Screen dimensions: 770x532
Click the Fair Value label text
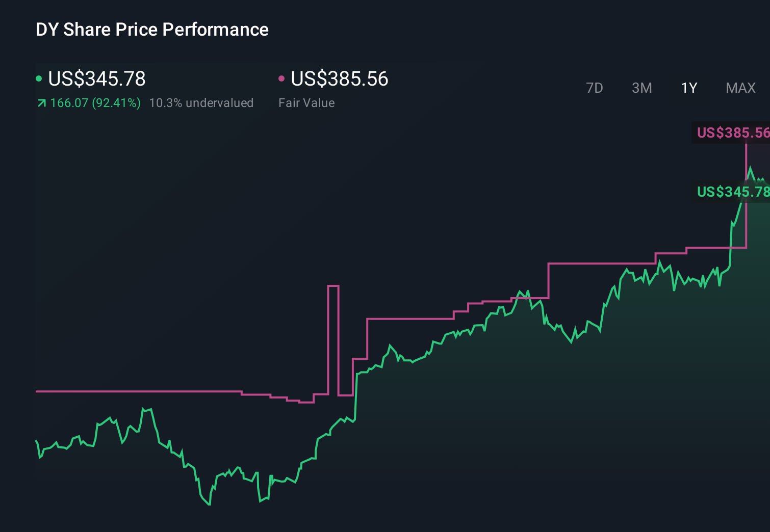[306, 102]
